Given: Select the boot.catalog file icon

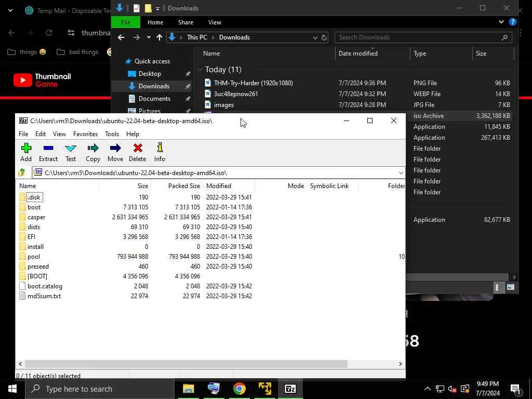Looking at the screenshot, I should pos(22,286).
